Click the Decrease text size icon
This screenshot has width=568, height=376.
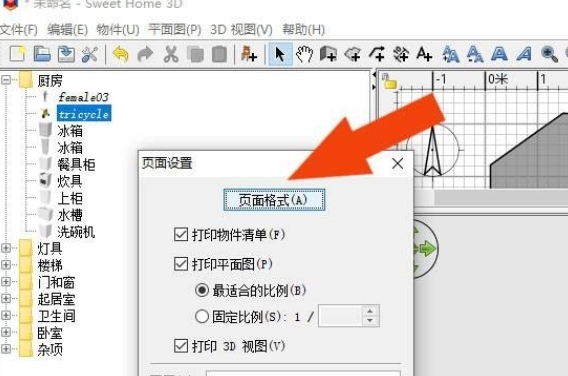point(475,54)
